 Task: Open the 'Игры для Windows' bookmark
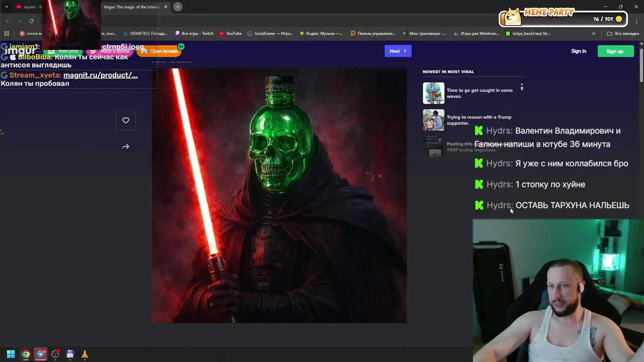tap(476, 34)
